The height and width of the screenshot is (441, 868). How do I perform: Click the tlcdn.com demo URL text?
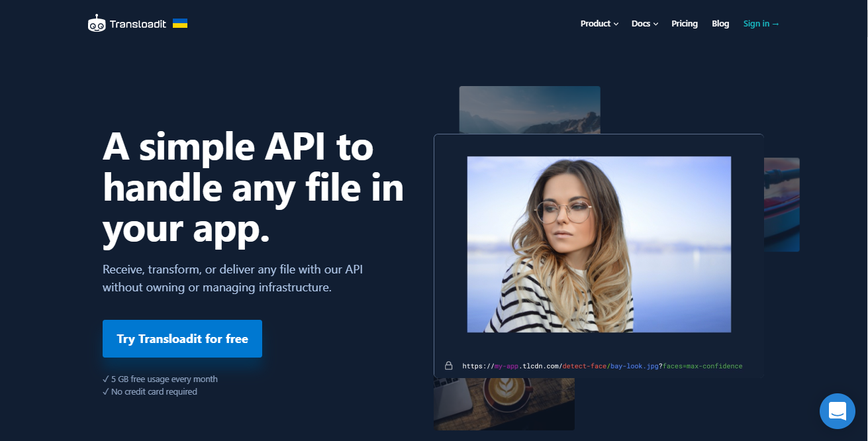coord(603,366)
